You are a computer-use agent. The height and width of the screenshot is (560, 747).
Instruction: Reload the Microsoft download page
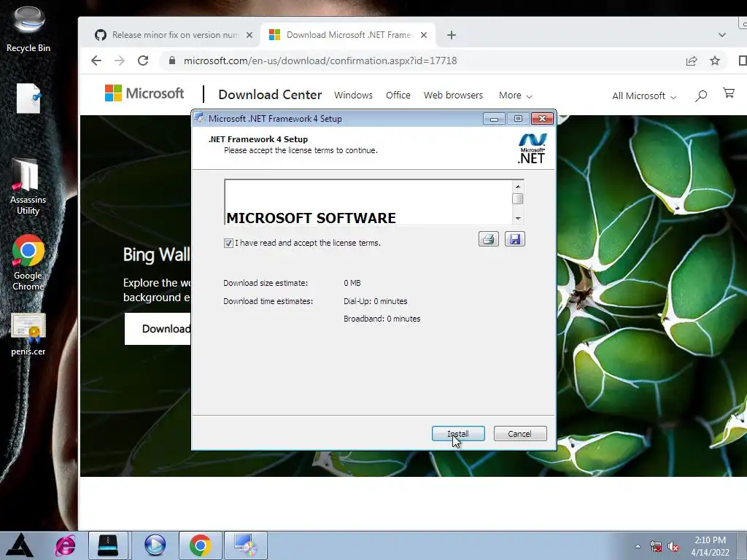click(143, 61)
